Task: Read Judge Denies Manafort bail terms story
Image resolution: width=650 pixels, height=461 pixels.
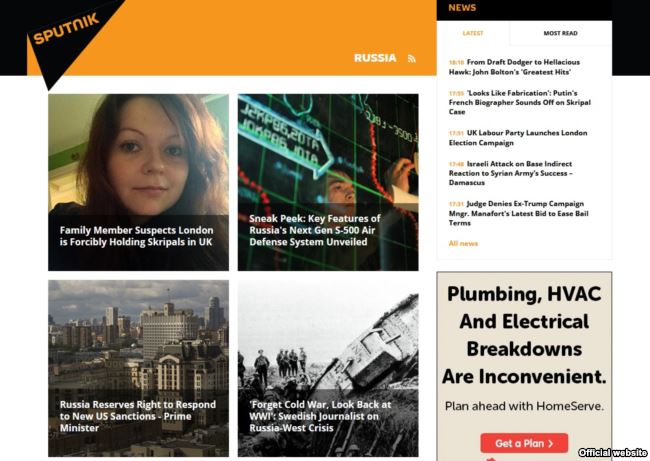Action: [518, 213]
